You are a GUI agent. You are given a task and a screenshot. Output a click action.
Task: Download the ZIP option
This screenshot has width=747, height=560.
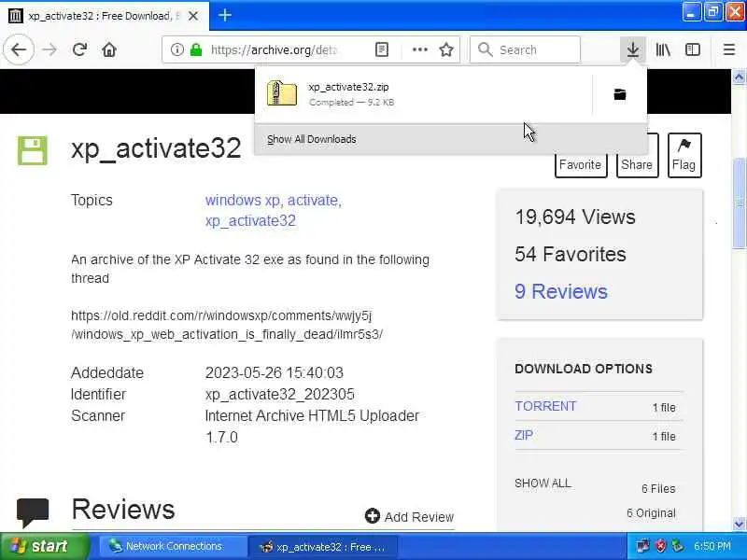[524, 435]
